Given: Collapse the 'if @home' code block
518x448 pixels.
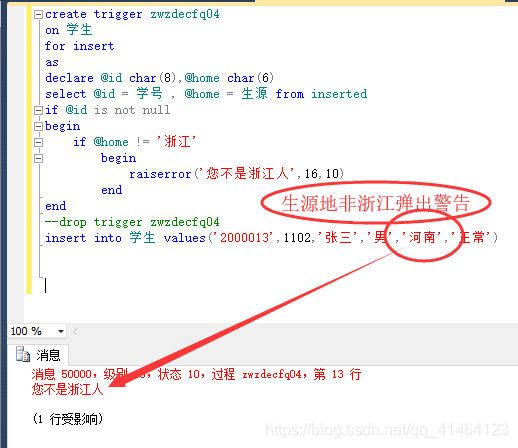Looking at the screenshot, I should tap(39, 142).
